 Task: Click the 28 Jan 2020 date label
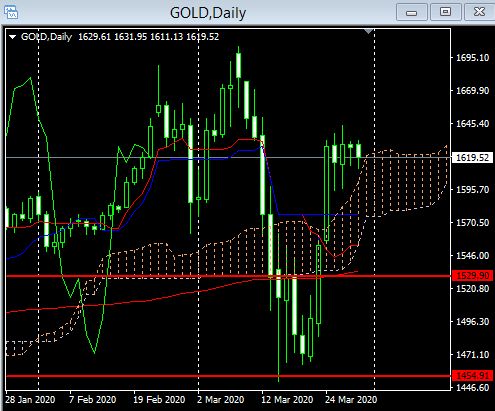30,399
